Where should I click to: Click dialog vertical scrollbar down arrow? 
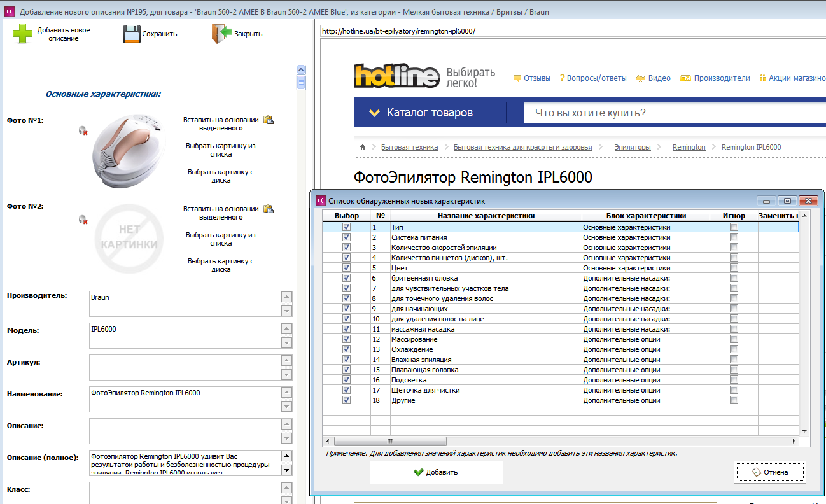point(803,430)
